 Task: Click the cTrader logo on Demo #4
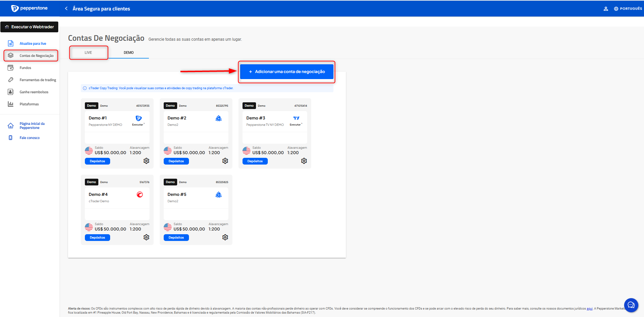point(140,195)
